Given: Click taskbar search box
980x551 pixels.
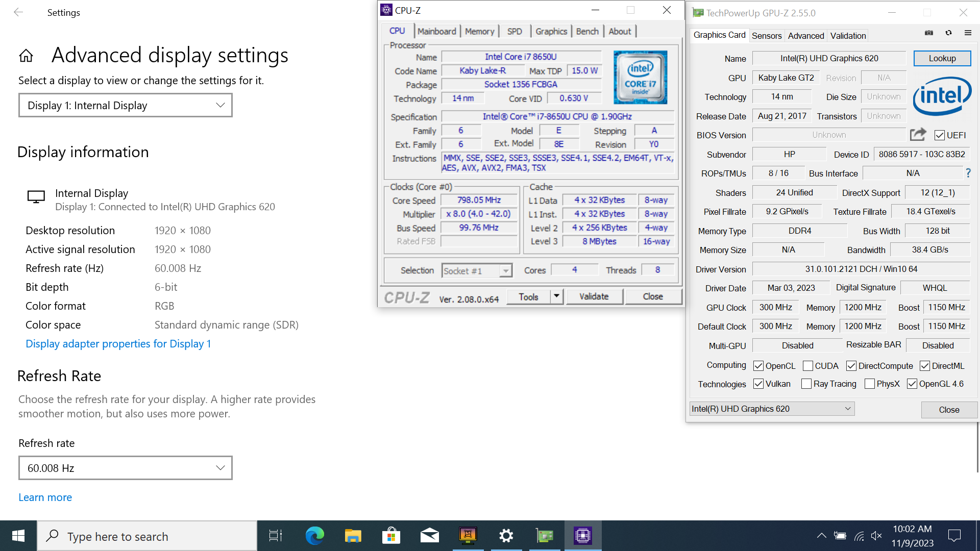Looking at the screenshot, I should click(x=147, y=536).
